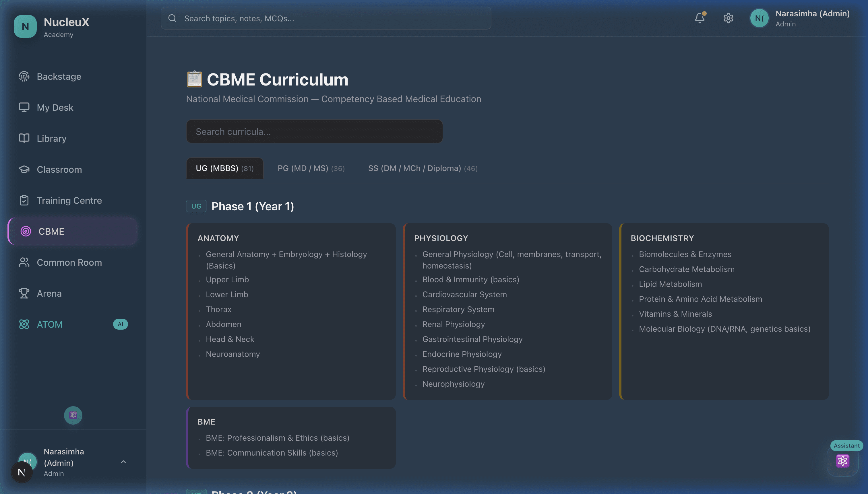Select Carbohydrate Metabolism in Biochemistry
Image resolution: width=868 pixels, height=494 pixels.
pos(687,269)
